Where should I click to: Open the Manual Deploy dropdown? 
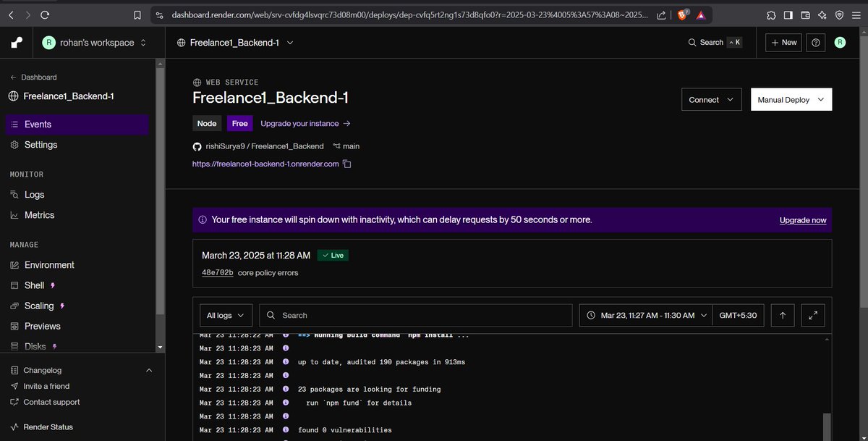click(791, 100)
